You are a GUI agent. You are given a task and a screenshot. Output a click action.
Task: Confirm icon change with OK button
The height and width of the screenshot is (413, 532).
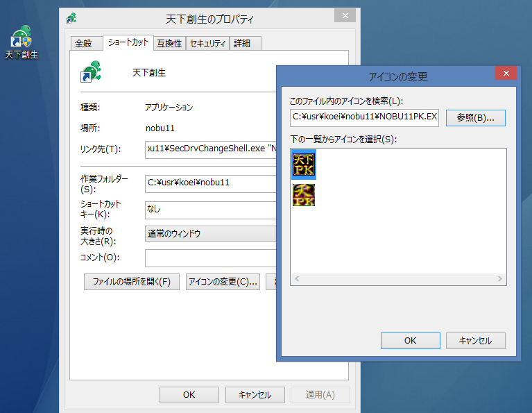(x=410, y=340)
